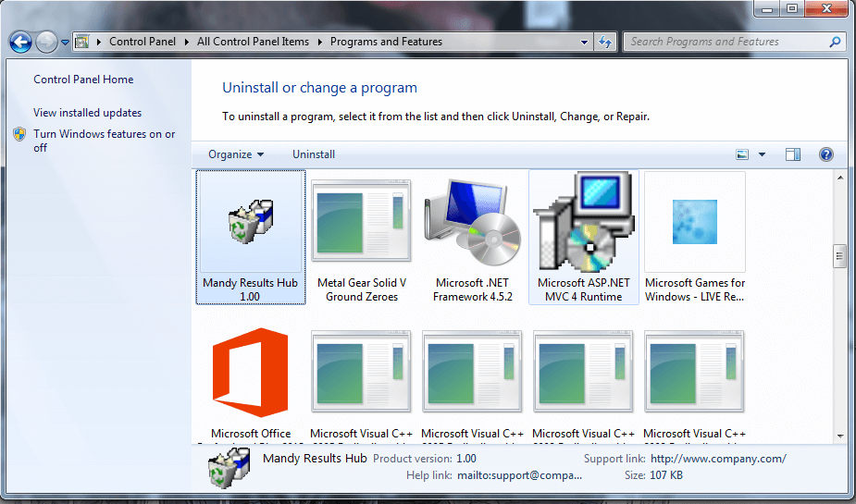Screen dimensions: 856x504
Task: Open the Organize menu
Action: (x=236, y=154)
